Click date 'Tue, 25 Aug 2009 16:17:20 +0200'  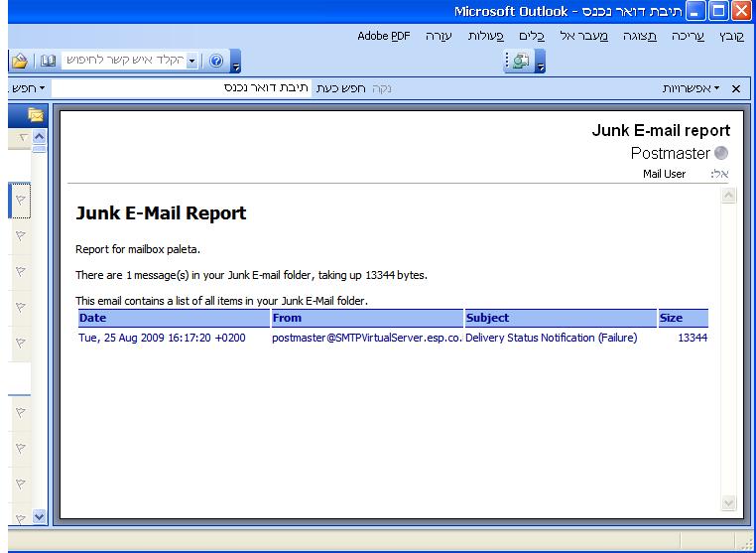click(162, 338)
